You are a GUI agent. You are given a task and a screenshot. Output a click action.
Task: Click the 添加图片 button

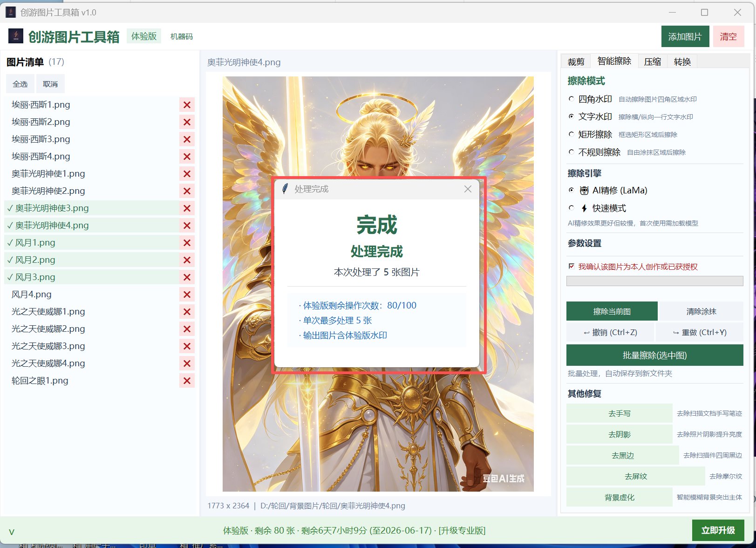point(685,36)
